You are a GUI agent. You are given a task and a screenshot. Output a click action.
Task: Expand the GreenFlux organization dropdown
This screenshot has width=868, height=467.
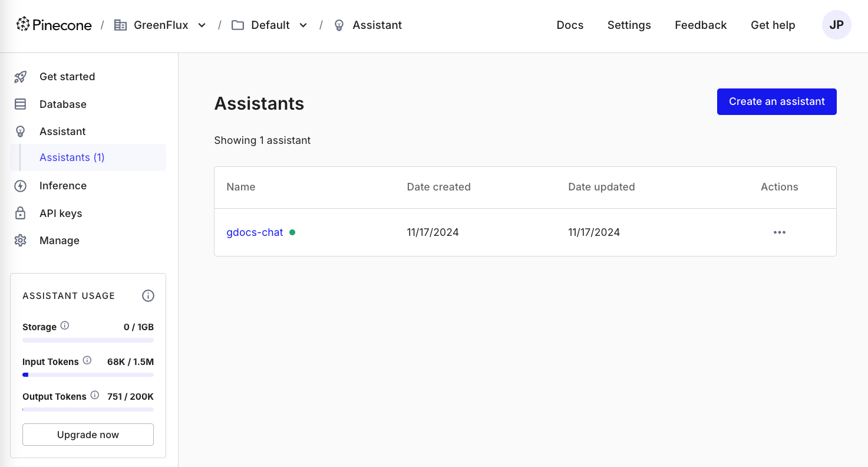(x=202, y=25)
